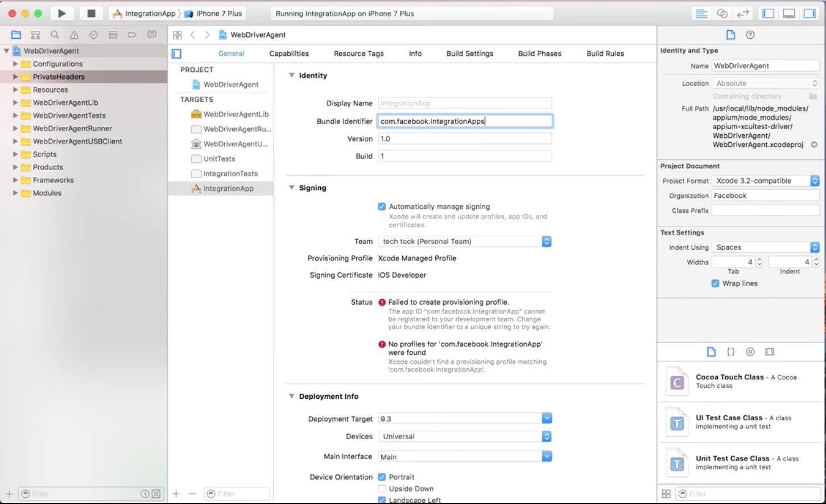Switch to the Build Settings tab
This screenshot has height=504, width=826.
(470, 53)
